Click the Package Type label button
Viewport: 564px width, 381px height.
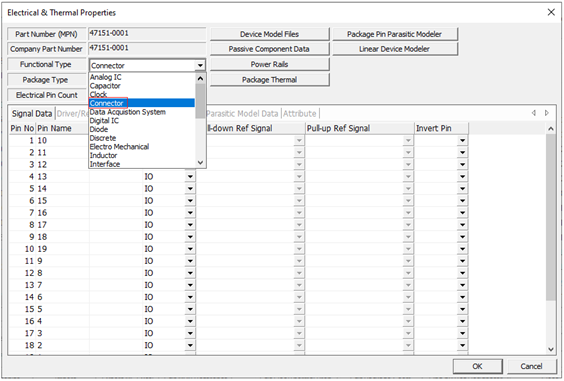coord(46,80)
